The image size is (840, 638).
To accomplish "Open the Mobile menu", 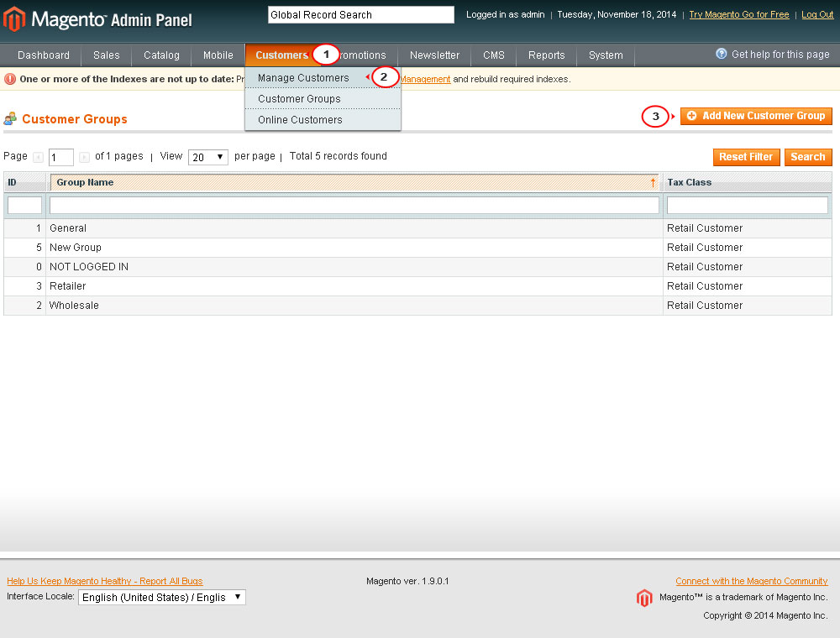I will coord(218,55).
